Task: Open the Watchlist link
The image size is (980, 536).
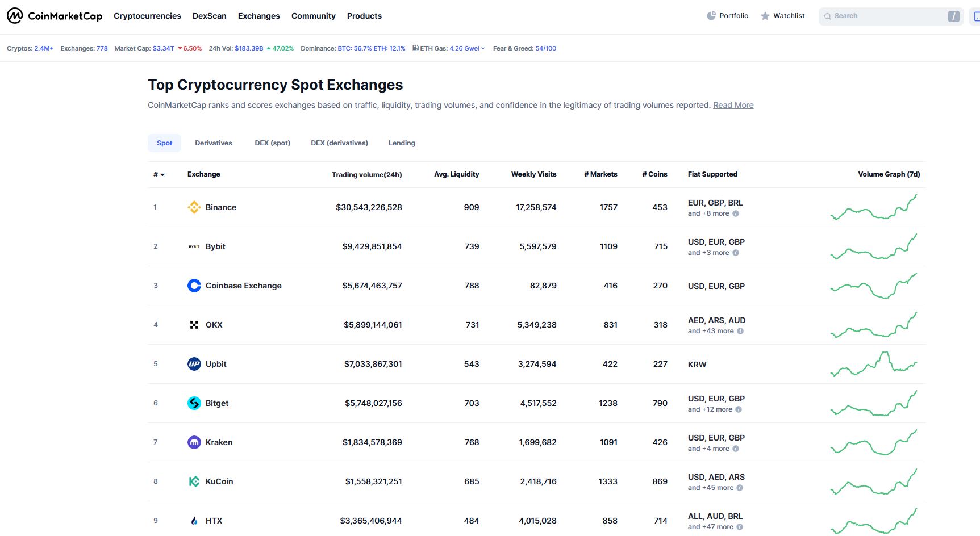Action: pyautogui.click(x=783, y=16)
